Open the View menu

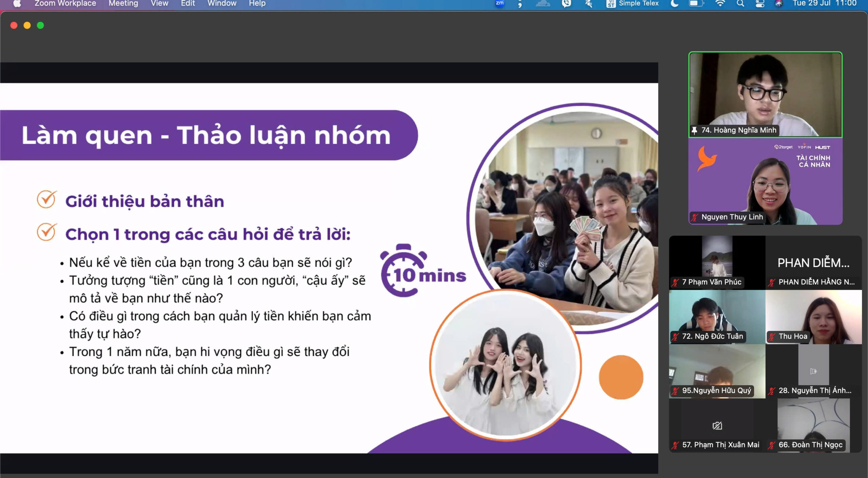pyautogui.click(x=159, y=3)
